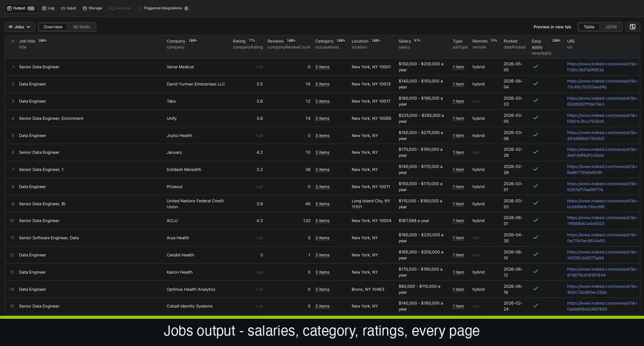Click 'Bronx, NY 10463' location cell
The image size is (644, 346).
click(368, 289)
